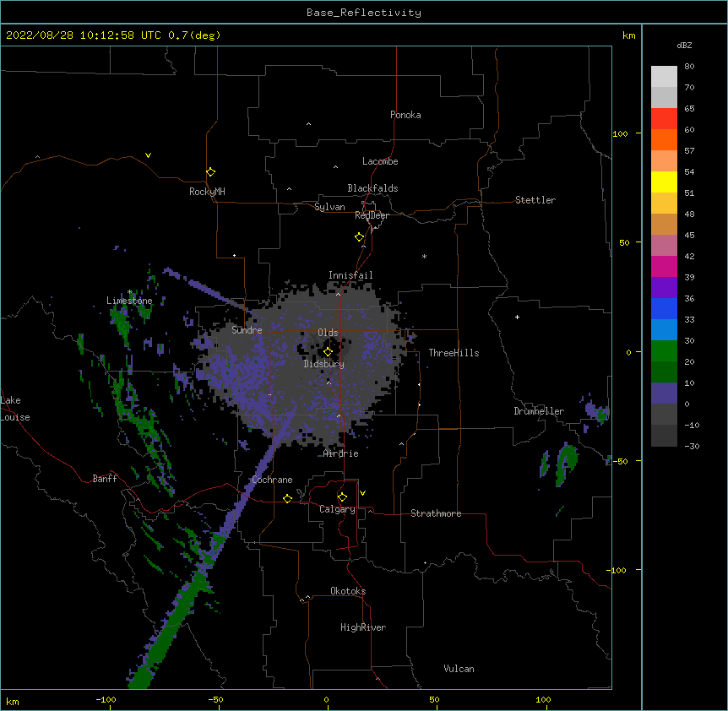
Task: Click the Banff label
Action: 105,479
